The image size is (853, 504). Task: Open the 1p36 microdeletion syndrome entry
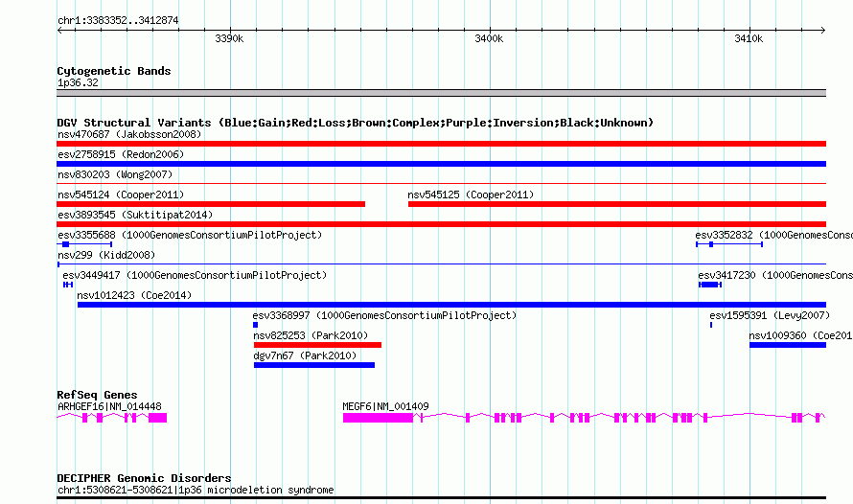[196, 490]
